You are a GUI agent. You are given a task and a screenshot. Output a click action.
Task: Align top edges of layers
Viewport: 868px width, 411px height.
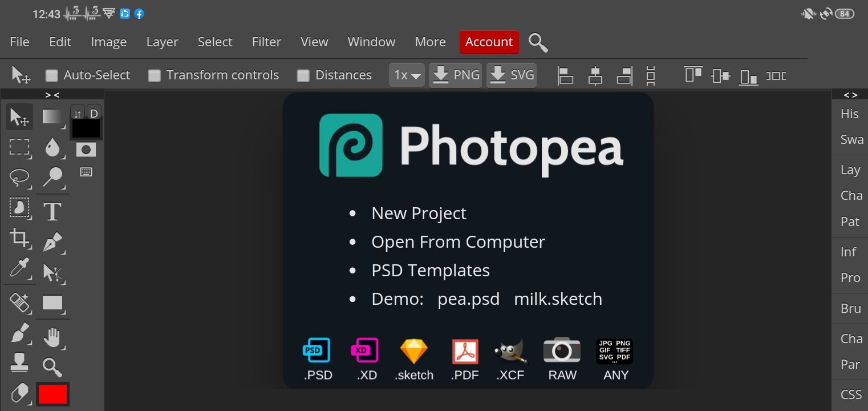pos(693,75)
